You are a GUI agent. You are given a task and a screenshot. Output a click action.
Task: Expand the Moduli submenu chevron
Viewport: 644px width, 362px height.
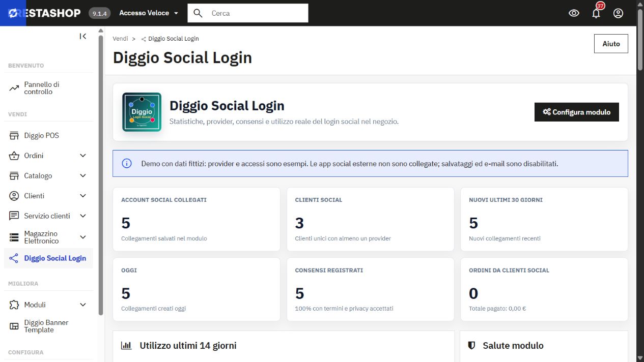[83, 305]
